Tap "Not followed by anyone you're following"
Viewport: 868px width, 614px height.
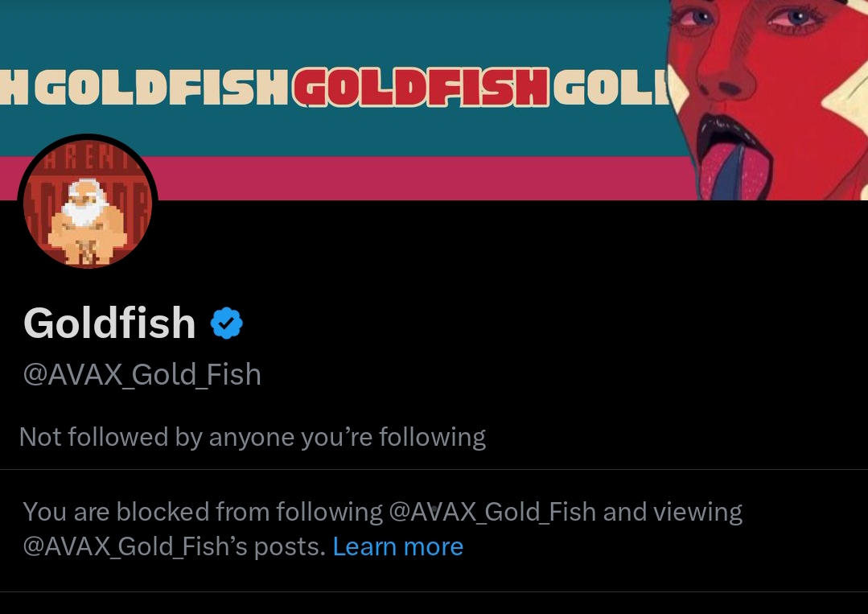click(252, 437)
